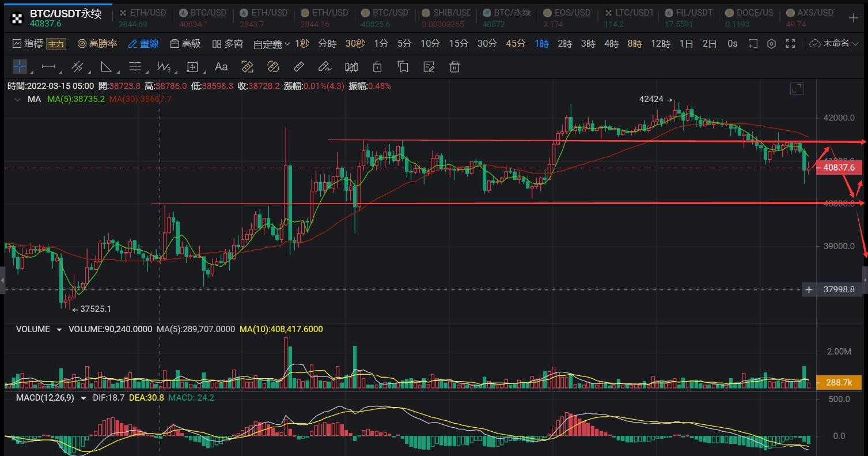
Task: Switch to 多窗 multi-window layout
Action: (228, 44)
